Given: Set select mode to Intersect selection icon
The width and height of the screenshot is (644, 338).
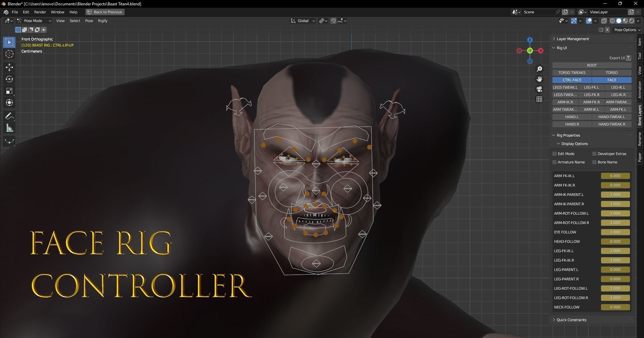Looking at the screenshot, I should (x=44, y=30).
